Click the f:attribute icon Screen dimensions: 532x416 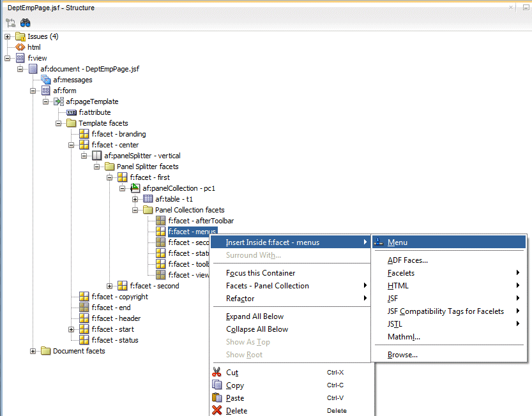(x=72, y=112)
